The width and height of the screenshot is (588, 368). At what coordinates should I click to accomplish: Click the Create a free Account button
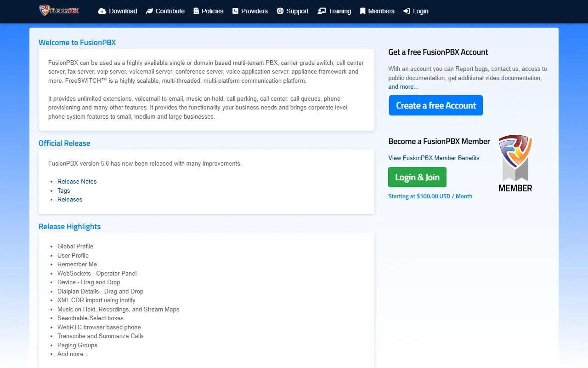tap(436, 105)
